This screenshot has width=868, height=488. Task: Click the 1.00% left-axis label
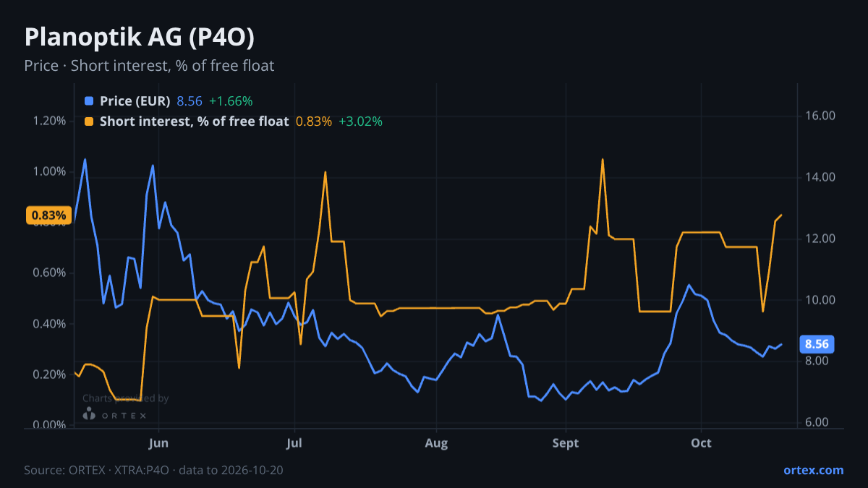point(50,171)
